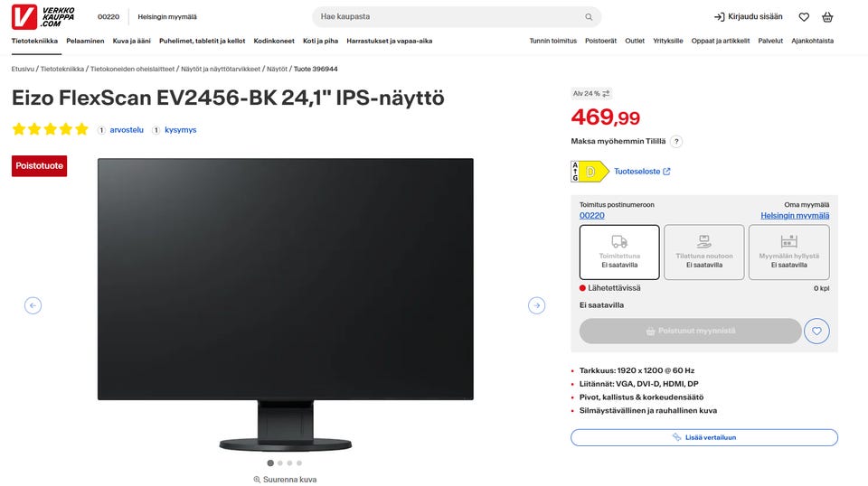Open the Tietotekniikka category menu
This screenshot has height=486, width=868.
[34, 41]
